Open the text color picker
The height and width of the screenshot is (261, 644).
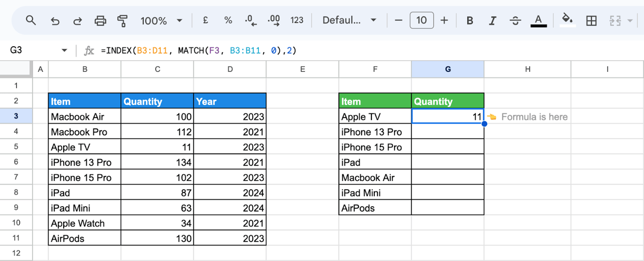(538, 21)
